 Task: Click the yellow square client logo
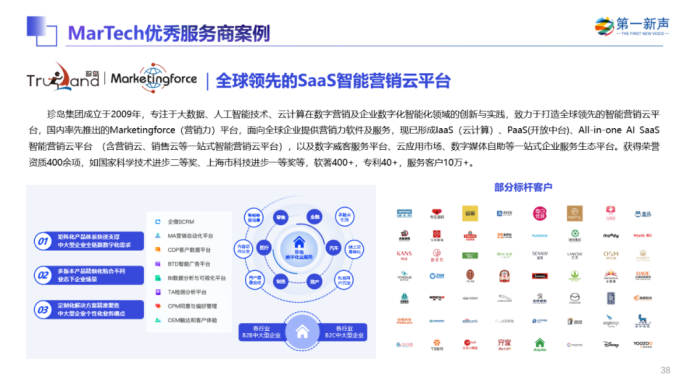[x=470, y=213]
